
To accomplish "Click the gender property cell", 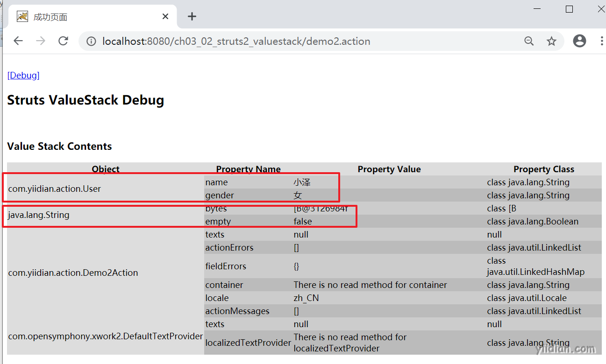I will (248, 195).
